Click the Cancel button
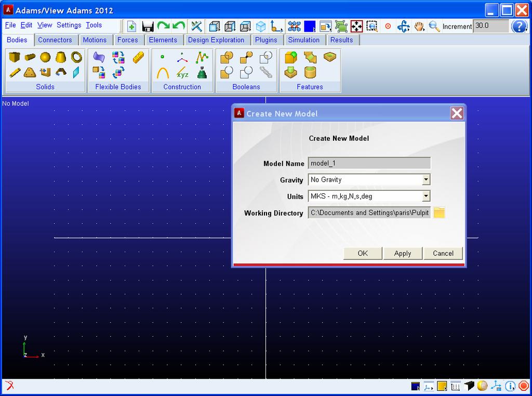532x396 pixels. tap(443, 253)
